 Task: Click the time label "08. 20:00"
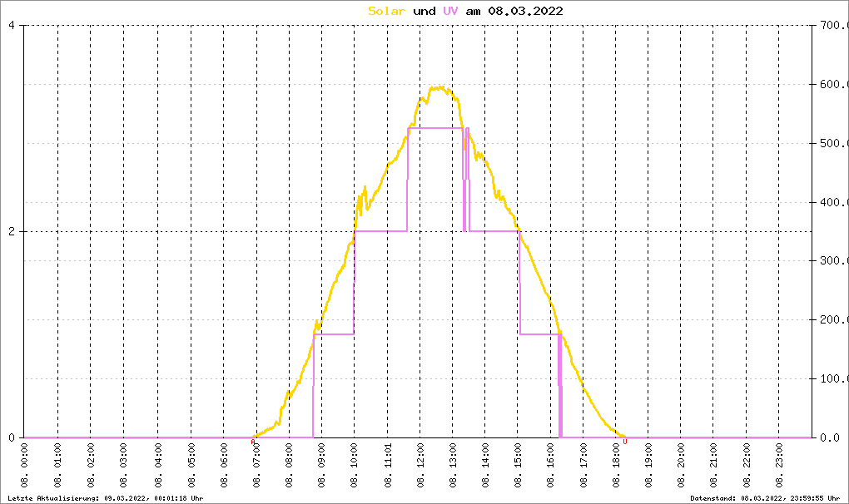(x=681, y=466)
